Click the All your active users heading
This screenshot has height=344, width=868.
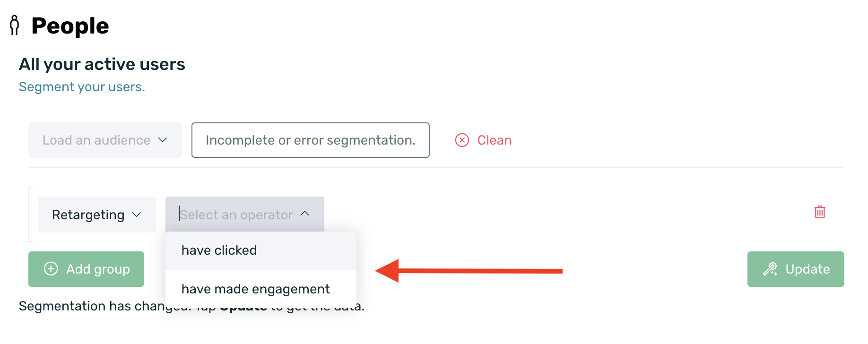102,64
